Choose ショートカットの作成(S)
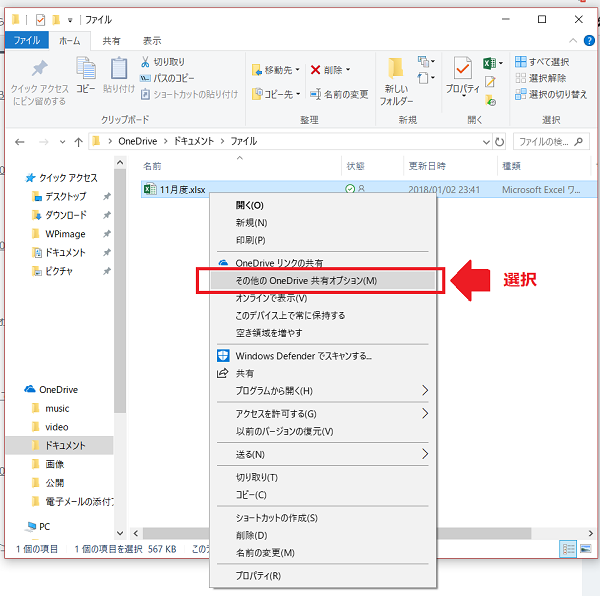The width and height of the screenshot is (600, 596). click(x=323, y=518)
